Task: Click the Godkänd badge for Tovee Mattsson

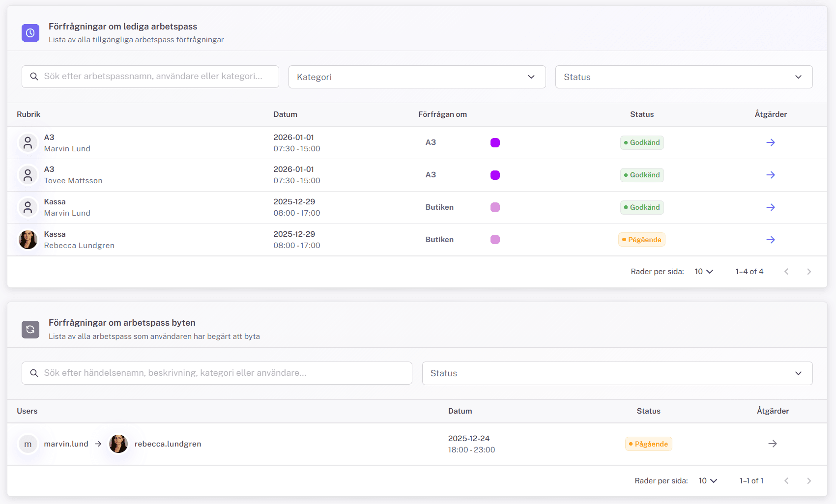Action: [x=641, y=175]
